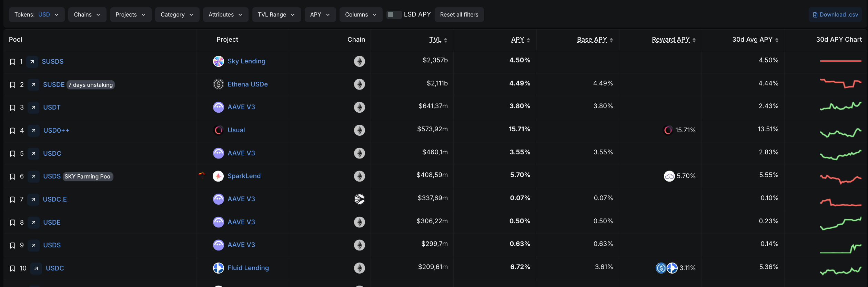The height and width of the screenshot is (287, 868).
Task: Sort by 30d Avg APY column
Action: coord(755,40)
